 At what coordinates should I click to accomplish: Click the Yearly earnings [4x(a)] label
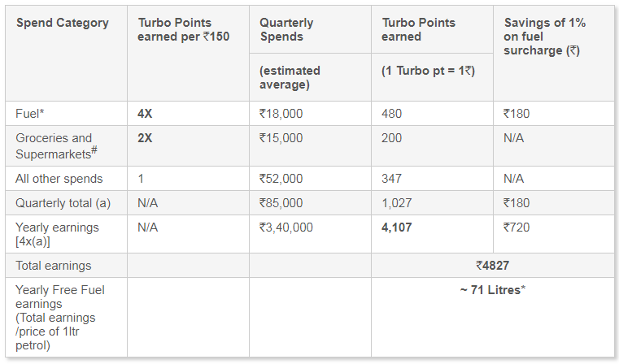point(57,234)
